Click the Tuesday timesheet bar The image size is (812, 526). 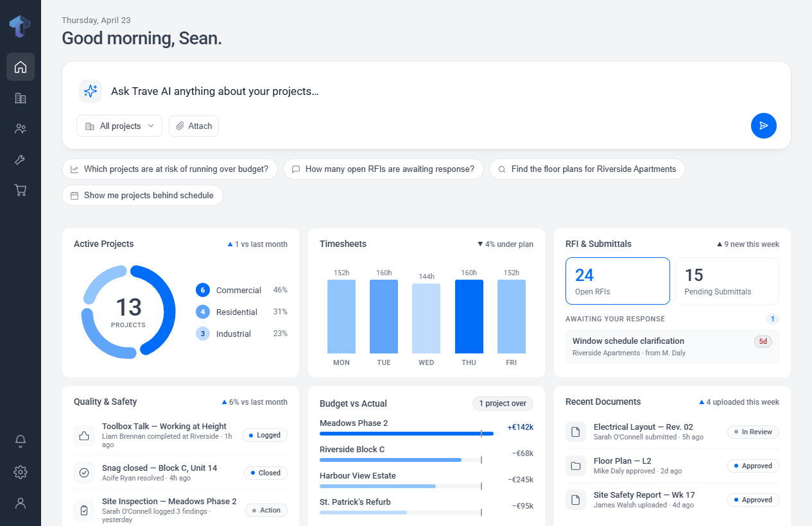coord(384,316)
